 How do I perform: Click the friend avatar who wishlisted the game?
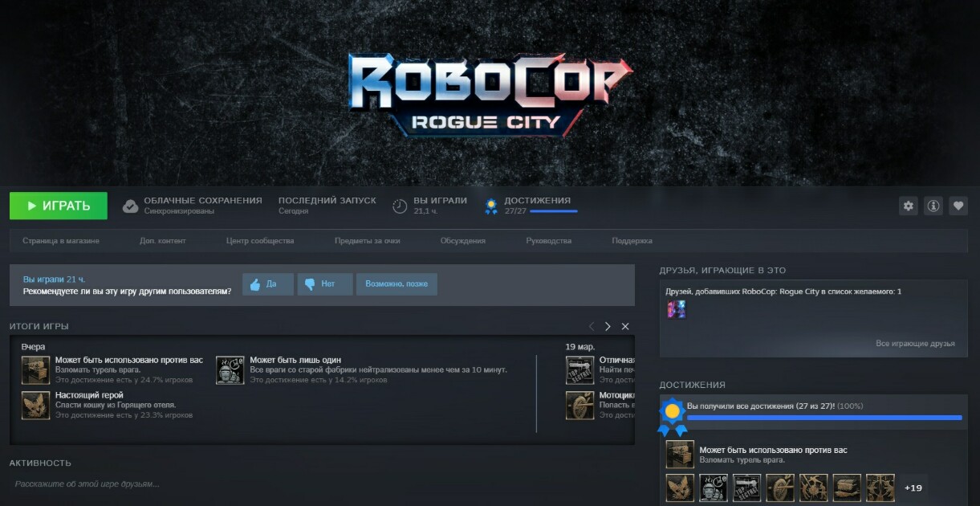point(677,309)
